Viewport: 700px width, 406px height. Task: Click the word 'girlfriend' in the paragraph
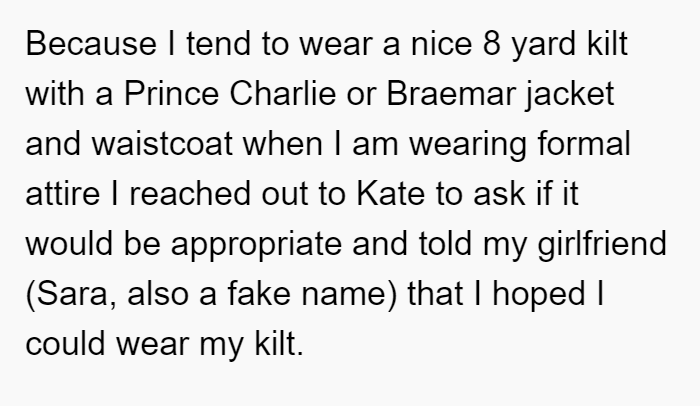tap(602, 245)
